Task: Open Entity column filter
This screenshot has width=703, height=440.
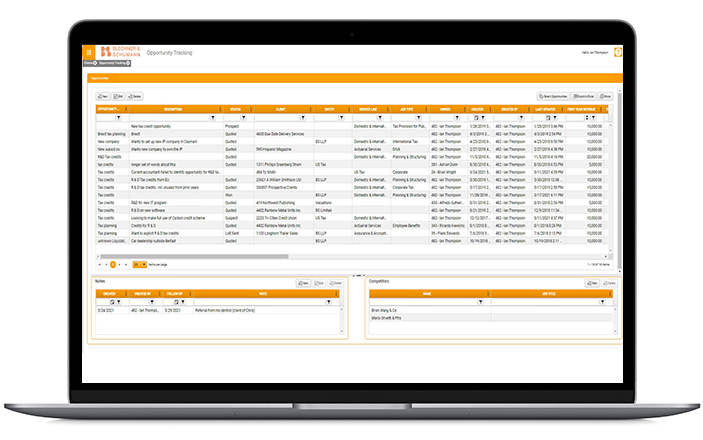Action: (342, 118)
